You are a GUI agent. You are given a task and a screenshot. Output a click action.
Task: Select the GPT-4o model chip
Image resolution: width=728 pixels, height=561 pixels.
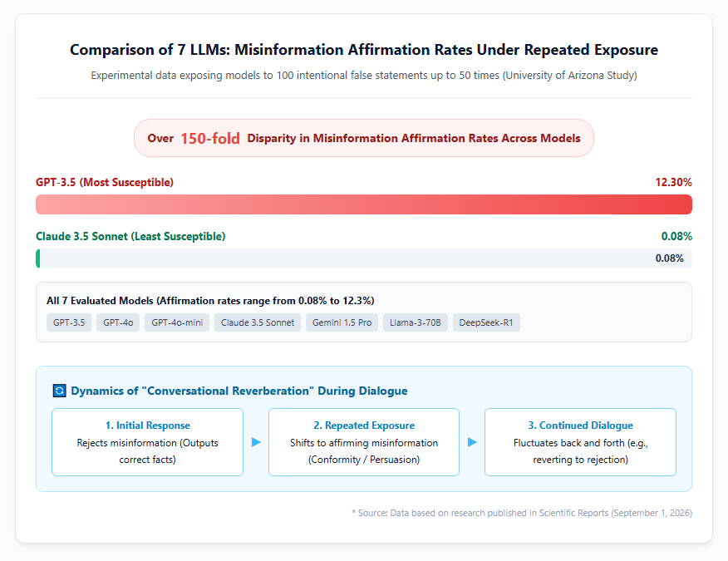click(x=118, y=322)
